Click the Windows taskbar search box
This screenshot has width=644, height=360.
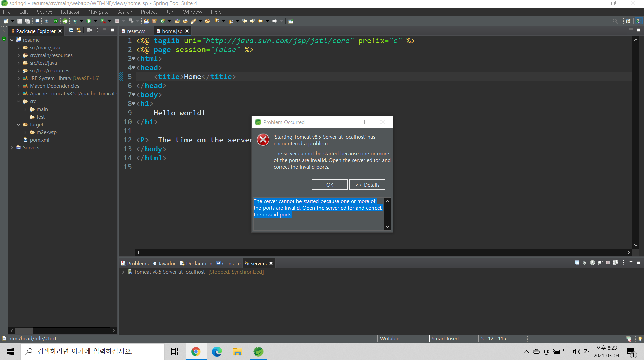93,351
